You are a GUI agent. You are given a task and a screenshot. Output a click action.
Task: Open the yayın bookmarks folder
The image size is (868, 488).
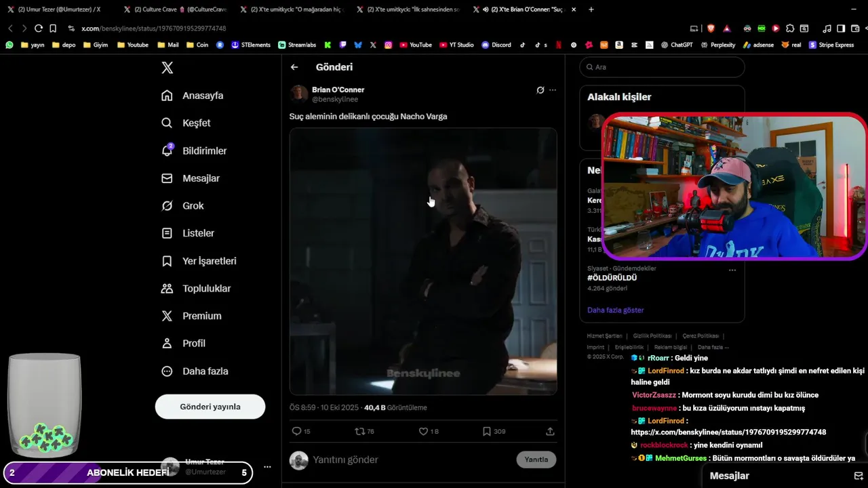pos(33,45)
